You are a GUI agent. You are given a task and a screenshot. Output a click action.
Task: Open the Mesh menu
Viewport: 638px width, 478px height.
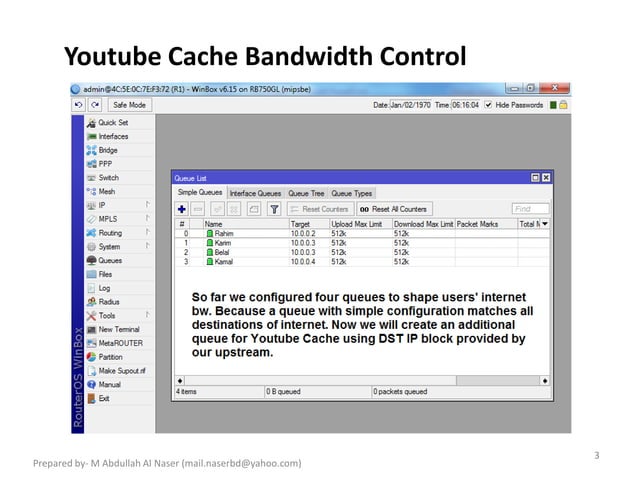click(119, 192)
